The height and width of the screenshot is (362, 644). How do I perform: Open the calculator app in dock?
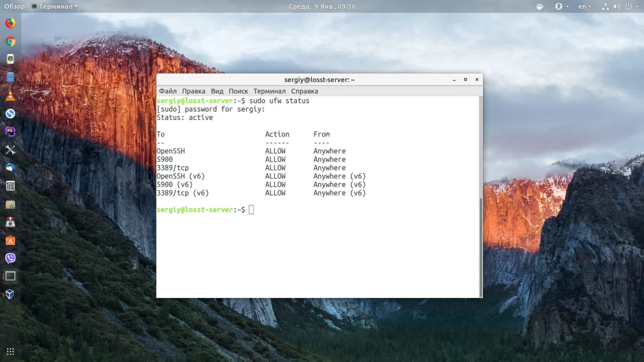10,186
